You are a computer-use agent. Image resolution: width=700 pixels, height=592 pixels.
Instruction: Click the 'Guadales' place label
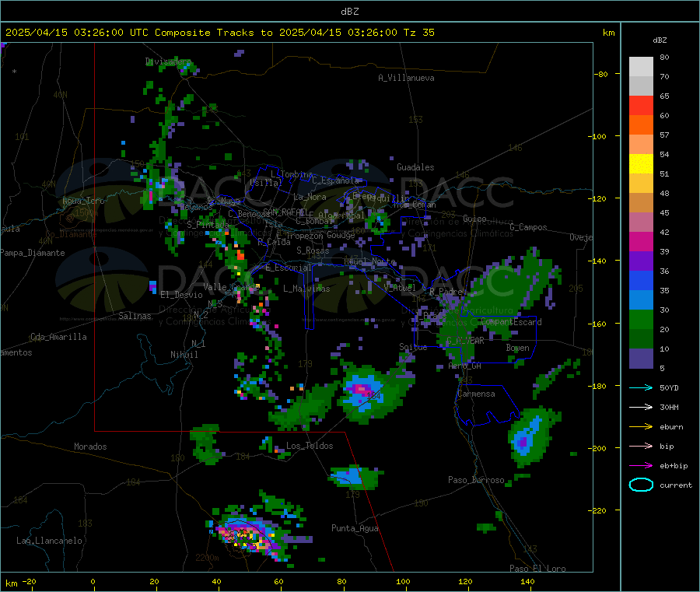415,167
